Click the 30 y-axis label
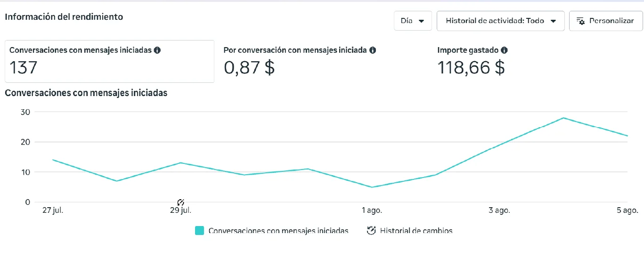The width and height of the screenshot is (644, 275). (25, 112)
